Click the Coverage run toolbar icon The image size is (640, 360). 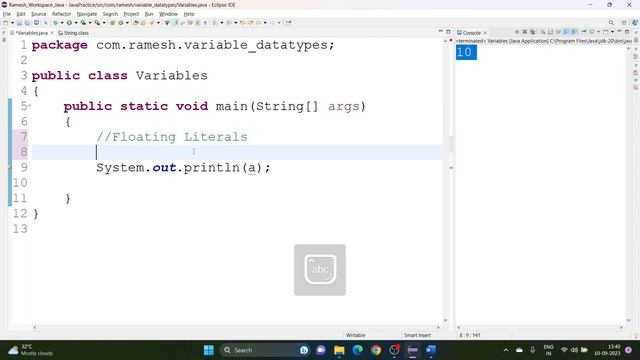pos(83,23)
